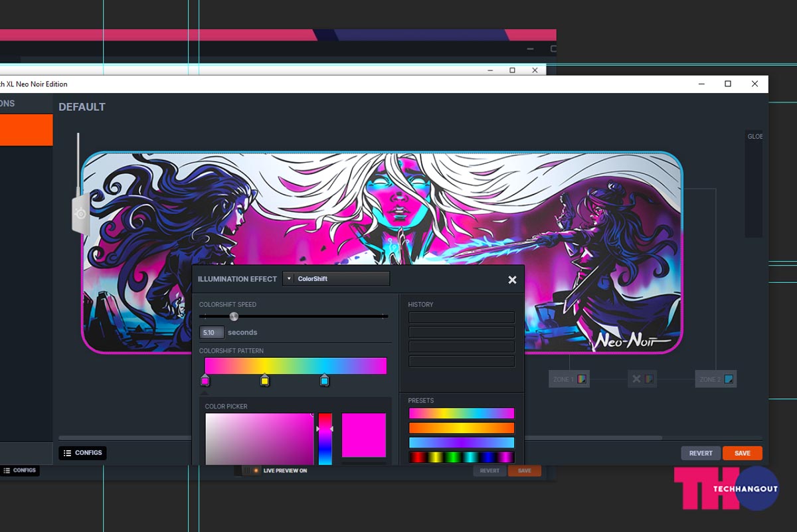Open the ColorShift illumination effect dropdown
Image resolution: width=797 pixels, height=532 pixels.
(336, 279)
